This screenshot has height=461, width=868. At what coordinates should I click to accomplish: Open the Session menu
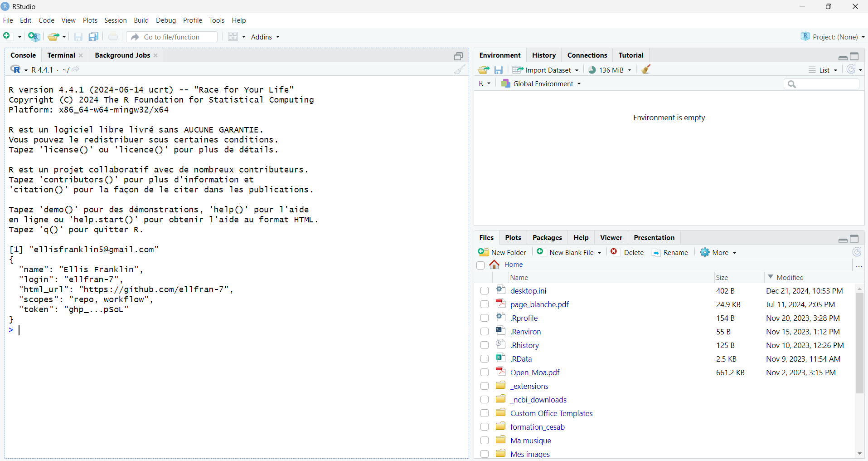pyautogui.click(x=115, y=20)
